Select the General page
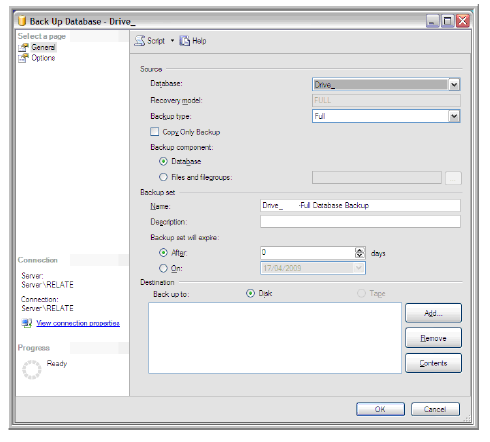 pyautogui.click(x=43, y=47)
